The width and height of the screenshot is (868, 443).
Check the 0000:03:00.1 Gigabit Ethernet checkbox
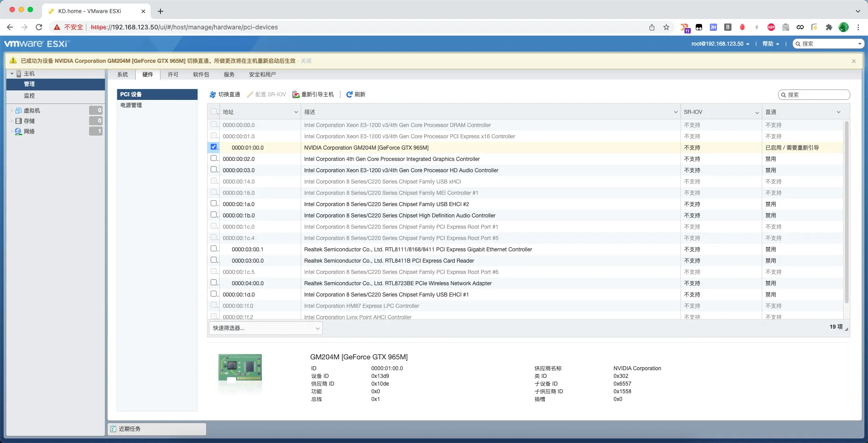214,249
